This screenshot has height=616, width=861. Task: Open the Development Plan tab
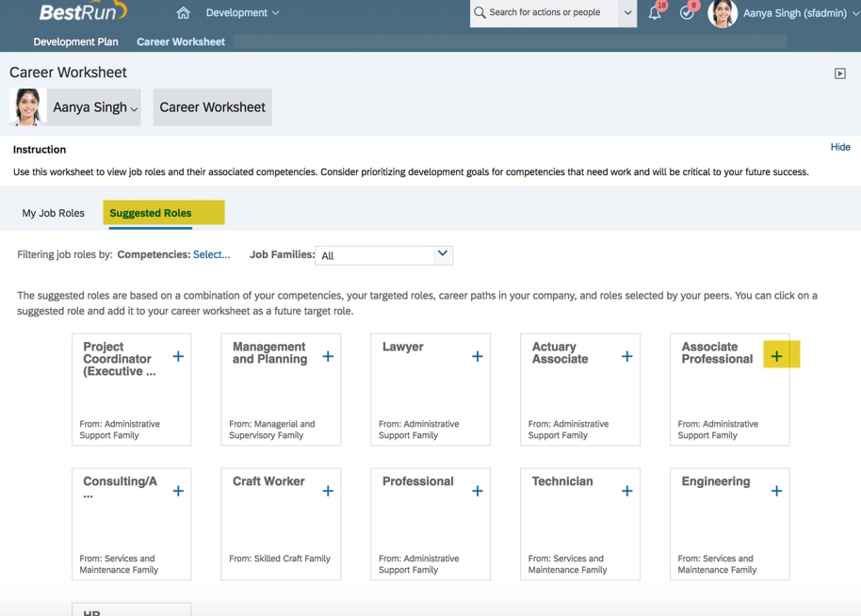coord(75,41)
